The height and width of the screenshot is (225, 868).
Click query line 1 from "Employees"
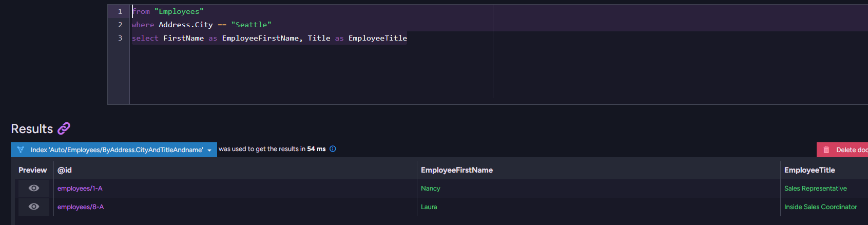click(168, 11)
